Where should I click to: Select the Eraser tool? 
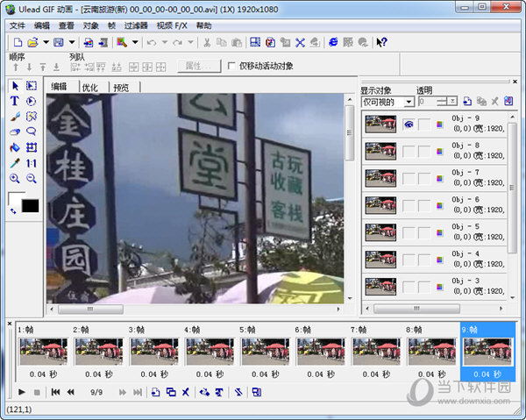click(x=15, y=132)
